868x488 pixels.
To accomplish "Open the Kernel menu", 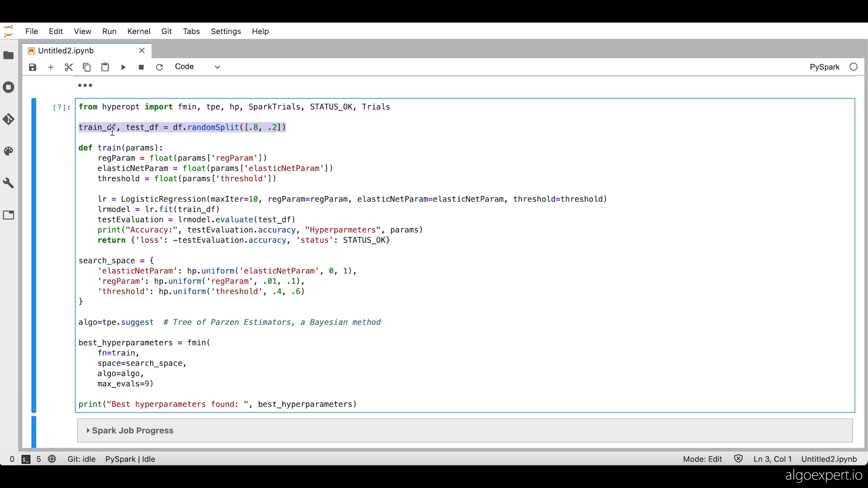I will click(x=139, y=31).
